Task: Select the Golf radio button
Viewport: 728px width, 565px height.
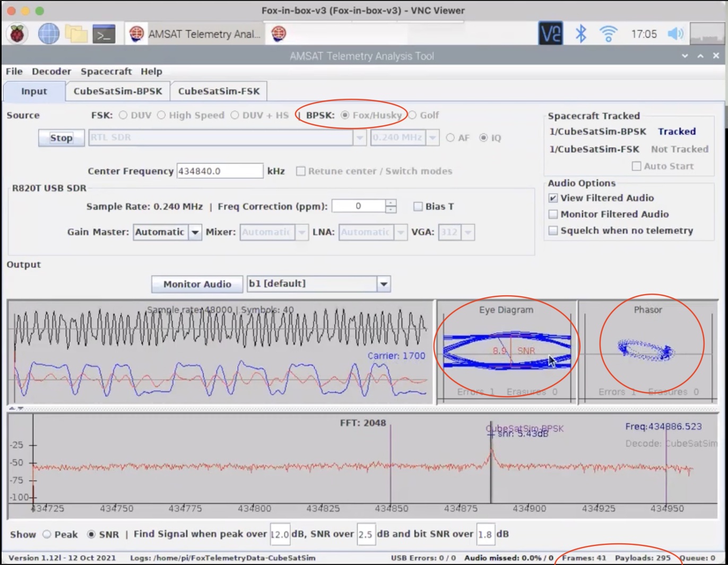Action: pos(412,115)
